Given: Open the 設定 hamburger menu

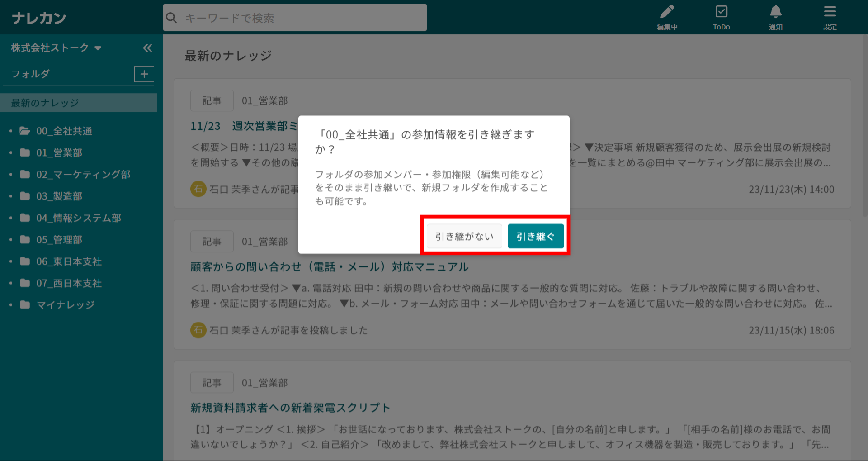Looking at the screenshot, I should pos(830,12).
